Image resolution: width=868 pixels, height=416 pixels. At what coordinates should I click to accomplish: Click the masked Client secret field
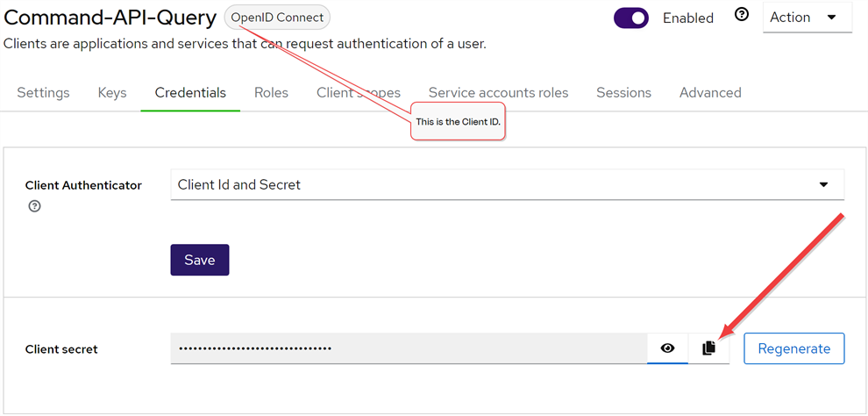[408, 348]
